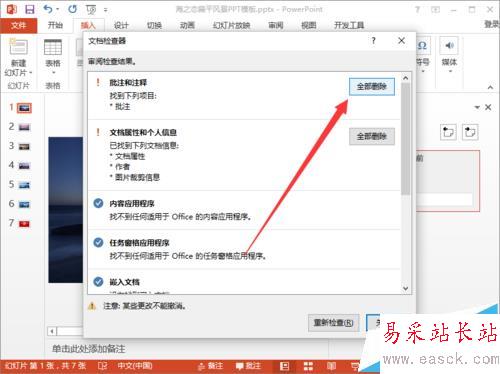This screenshot has width=500, height=374.
Task: Delete all 批注和注释 items with 全部删除
Action: (372, 87)
